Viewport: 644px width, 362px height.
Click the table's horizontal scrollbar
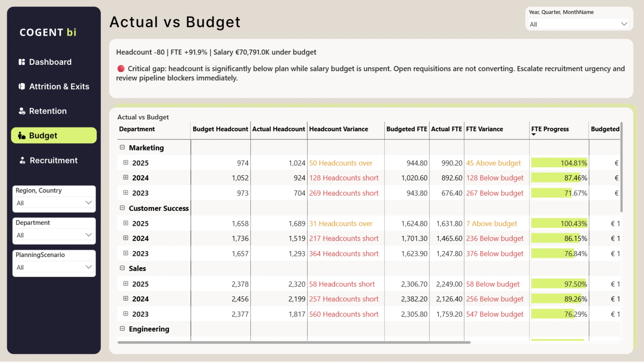pyautogui.click(x=294, y=342)
